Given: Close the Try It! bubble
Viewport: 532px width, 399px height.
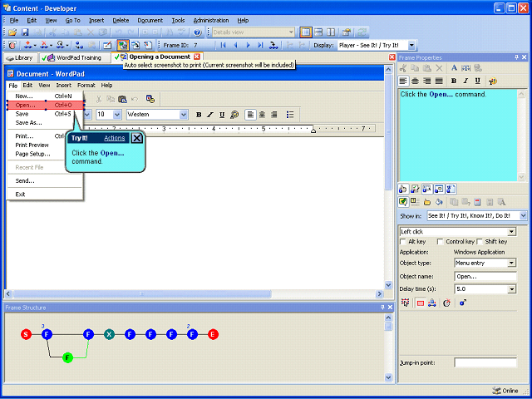Looking at the screenshot, I should pyautogui.click(x=136, y=138).
